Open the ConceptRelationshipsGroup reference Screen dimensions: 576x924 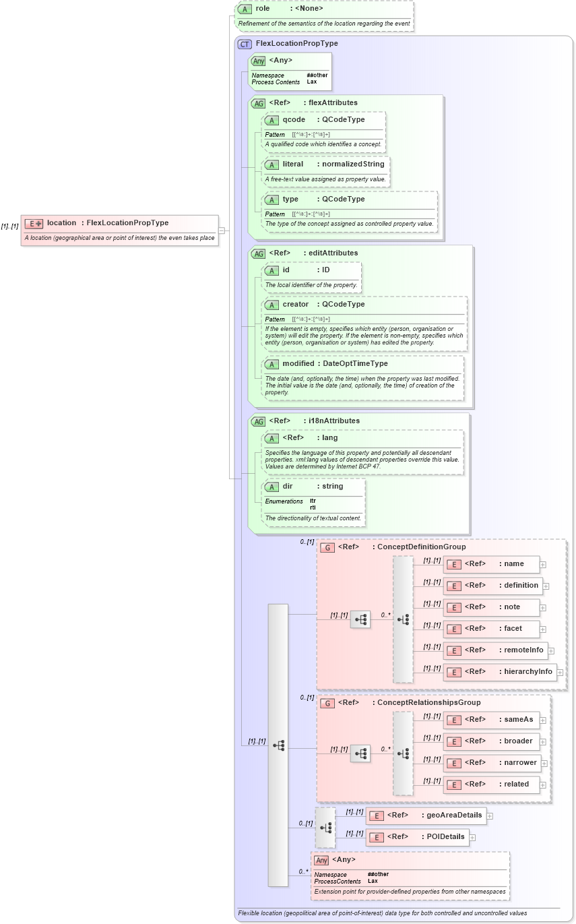point(429,703)
